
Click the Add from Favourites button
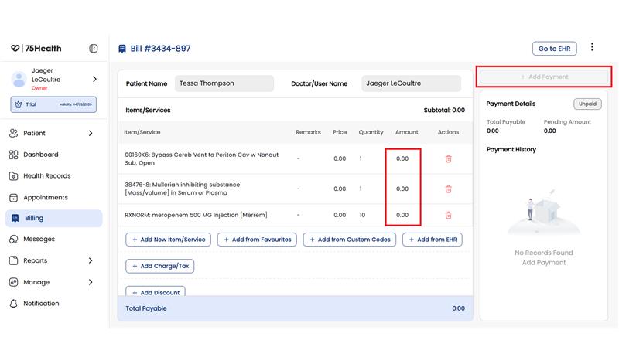(x=257, y=240)
